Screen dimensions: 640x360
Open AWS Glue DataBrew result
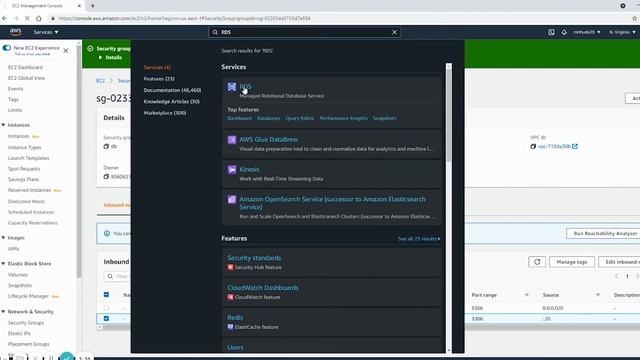point(269,140)
